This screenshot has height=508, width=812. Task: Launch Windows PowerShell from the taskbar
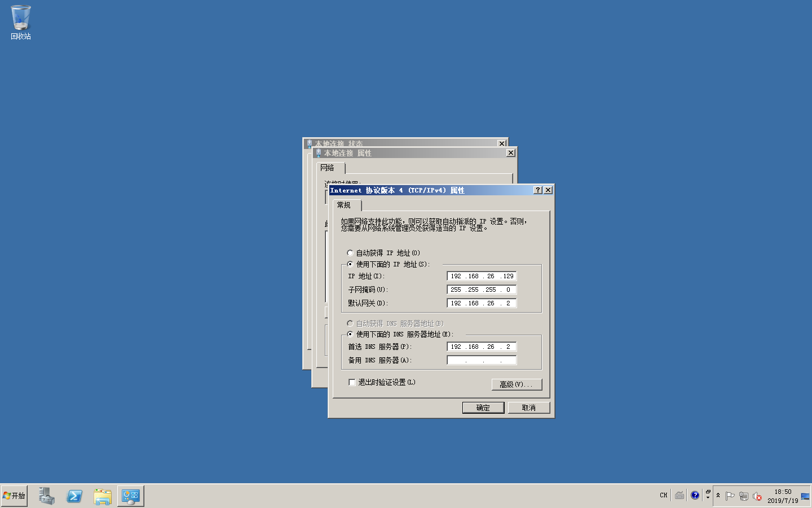(74, 496)
